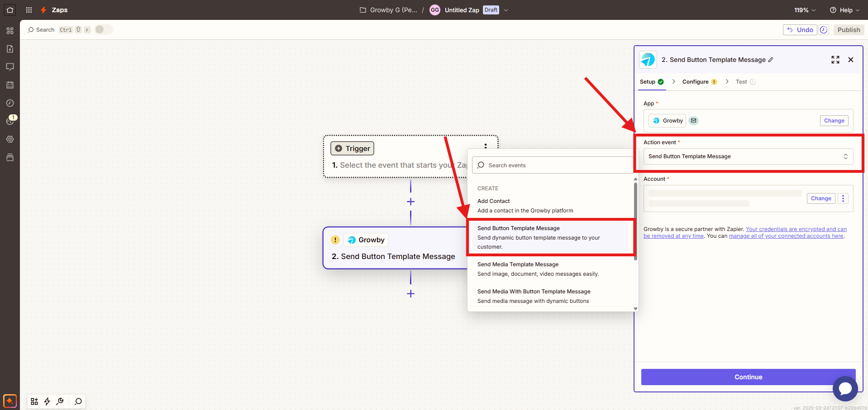Open the account three-dots options menu

[x=843, y=198]
